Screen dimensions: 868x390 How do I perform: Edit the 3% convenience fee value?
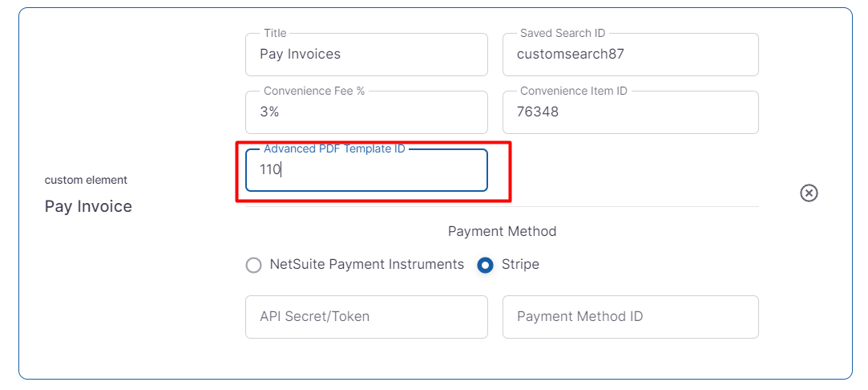[x=366, y=112]
